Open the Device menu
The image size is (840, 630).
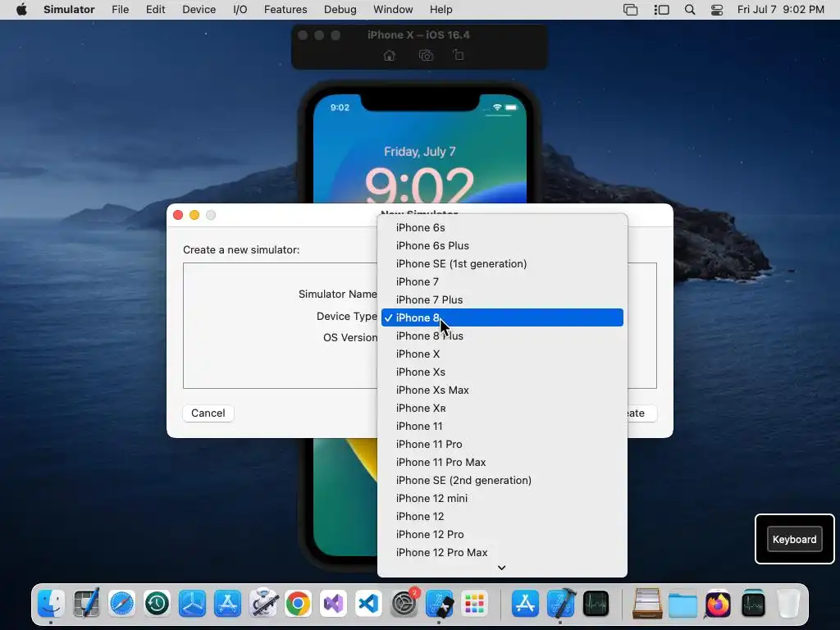[199, 10]
